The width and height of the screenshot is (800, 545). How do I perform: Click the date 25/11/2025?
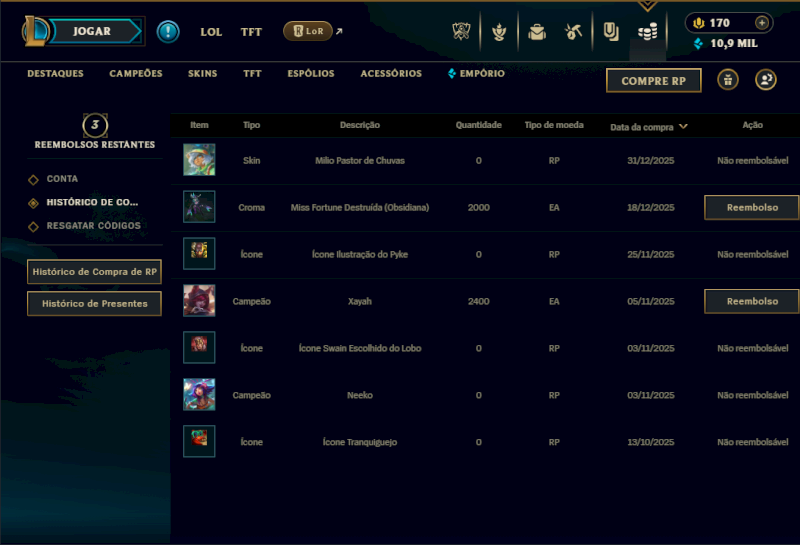point(651,255)
